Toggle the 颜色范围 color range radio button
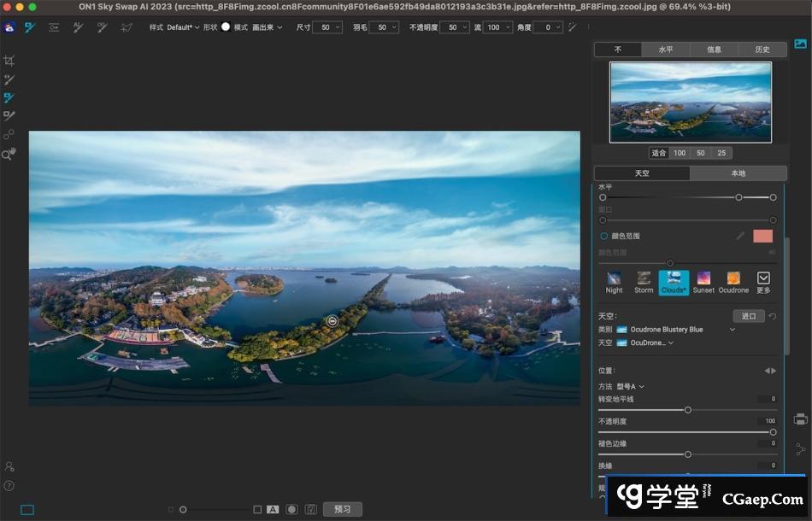812x521 pixels. 603,236
